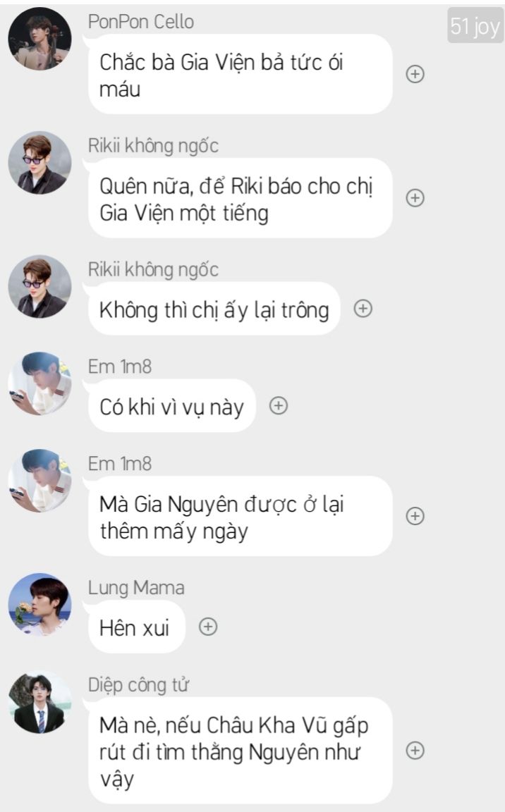Open PonPon Cello's profile picture

tap(40, 38)
